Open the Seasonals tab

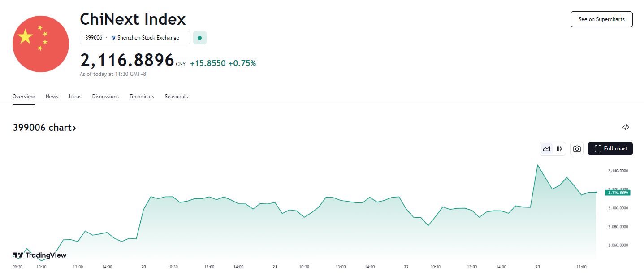[176, 97]
